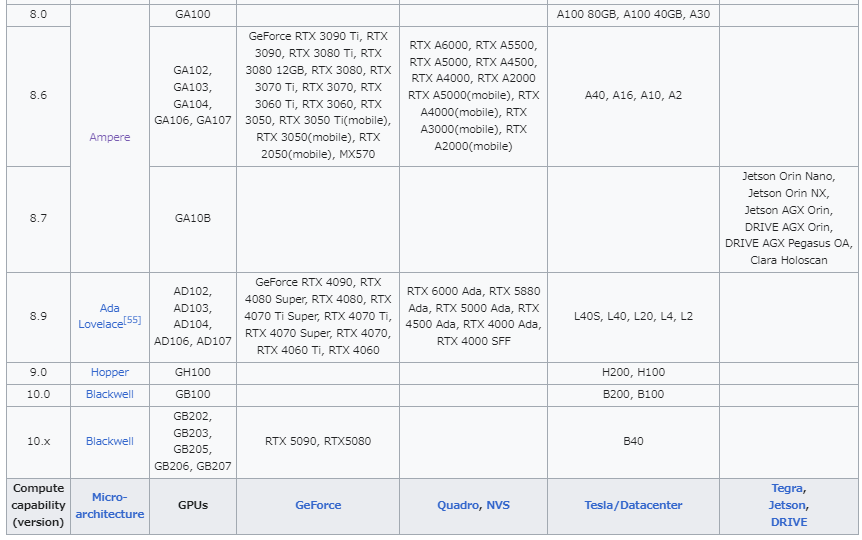
Task: Click the GA102, GA103, GA104 GPUs cell
Action: [x=192, y=96]
